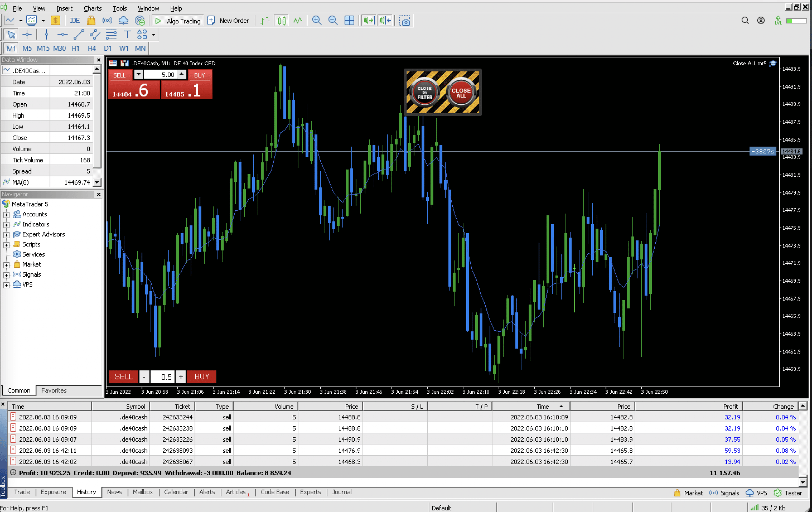
Task: Switch to the Journal tab
Action: coord(341,492)
